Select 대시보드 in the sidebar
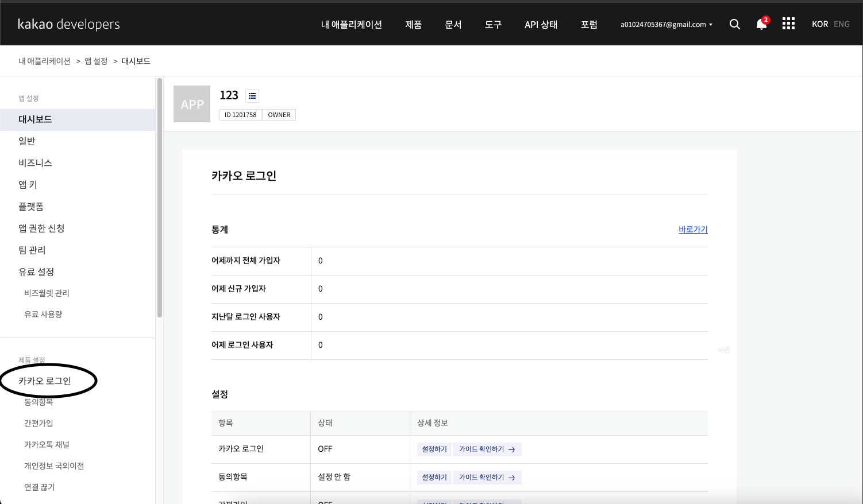The image size is (863, 504). pos(78,119)
